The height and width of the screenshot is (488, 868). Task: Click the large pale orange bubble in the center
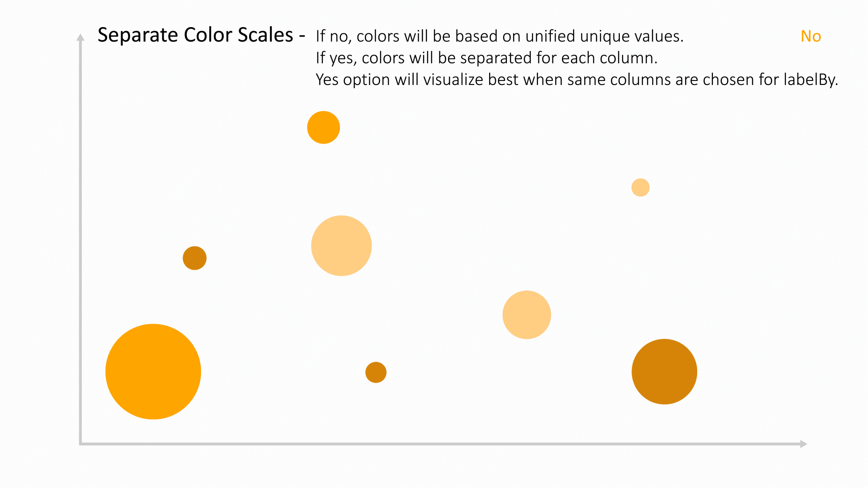(x=341, y=246)
